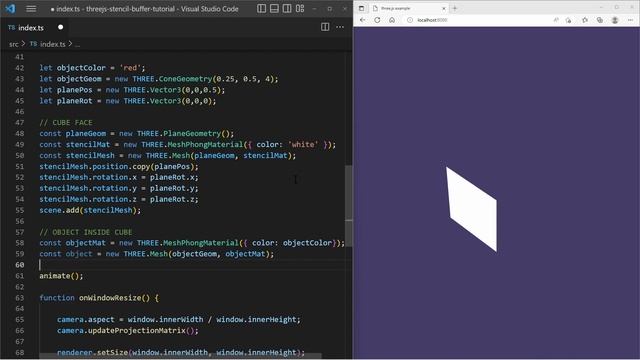Click the editor vertical scrollbar thumb
The width and height of the screenshot is (640, 360).
pos(349,206)
